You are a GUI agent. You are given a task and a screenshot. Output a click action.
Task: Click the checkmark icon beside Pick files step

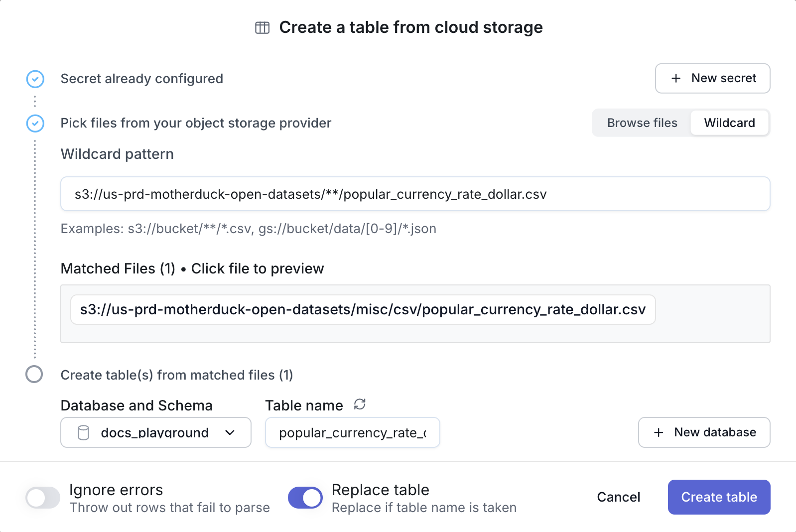coord(35,124)
